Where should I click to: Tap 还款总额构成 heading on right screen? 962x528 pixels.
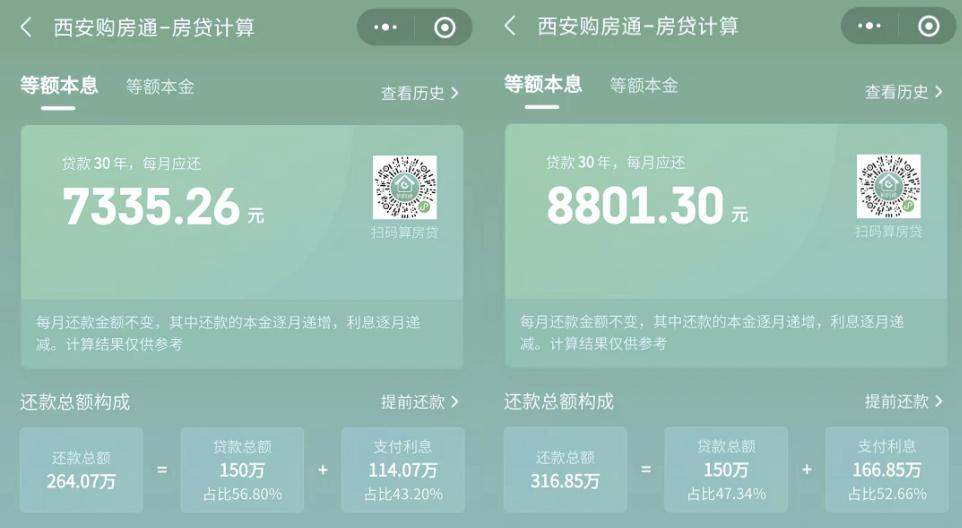point(559,402)
